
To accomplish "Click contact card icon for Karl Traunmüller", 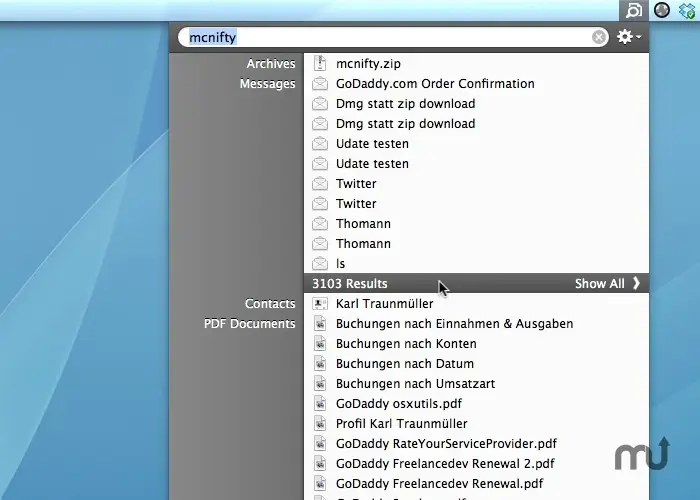I will [320, 304].
